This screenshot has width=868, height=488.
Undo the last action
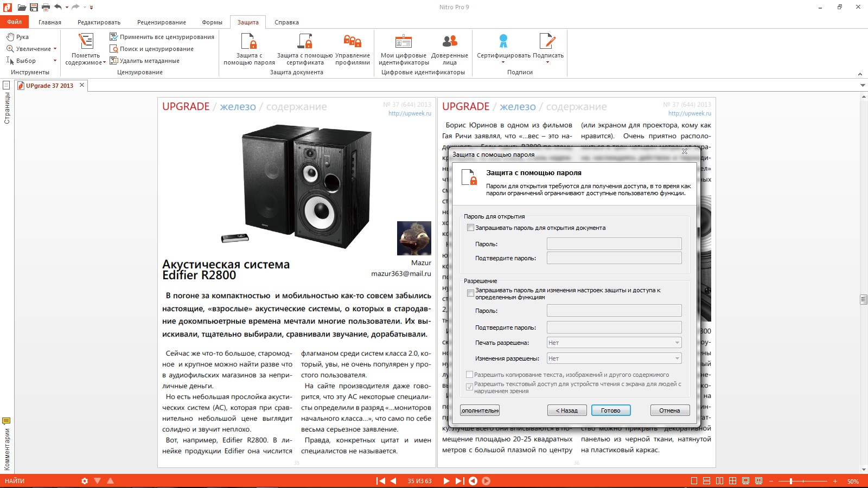[58, 7]
